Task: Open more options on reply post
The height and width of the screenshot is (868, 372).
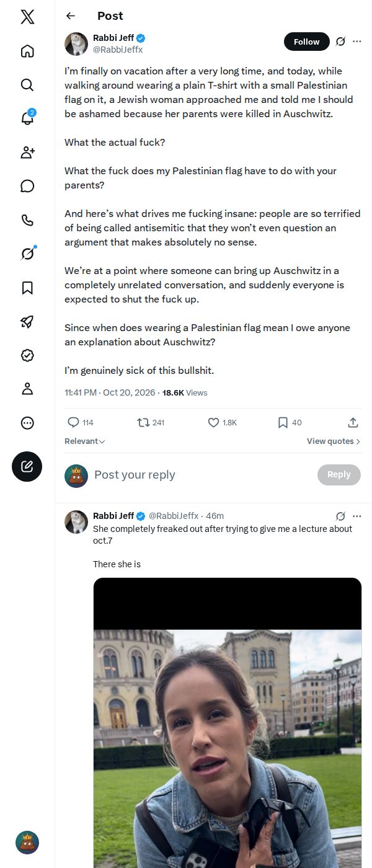Action: 356,516
